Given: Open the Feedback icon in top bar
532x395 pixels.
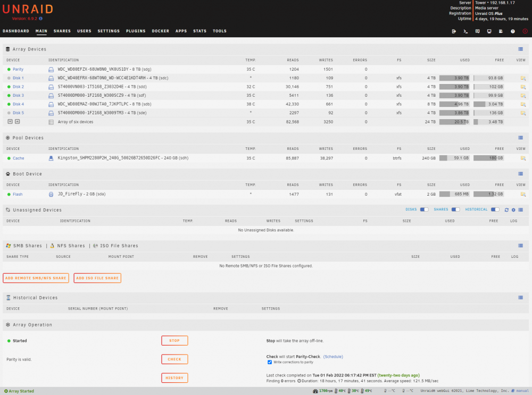Looking at the screenshot, I should click(x=477, y=31).
